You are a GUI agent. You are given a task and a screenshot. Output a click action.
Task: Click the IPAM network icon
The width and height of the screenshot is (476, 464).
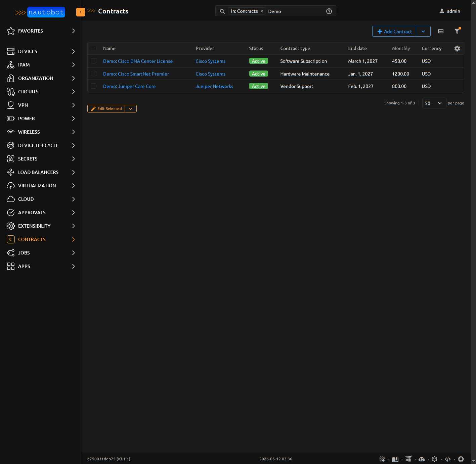tap(11, 65)
